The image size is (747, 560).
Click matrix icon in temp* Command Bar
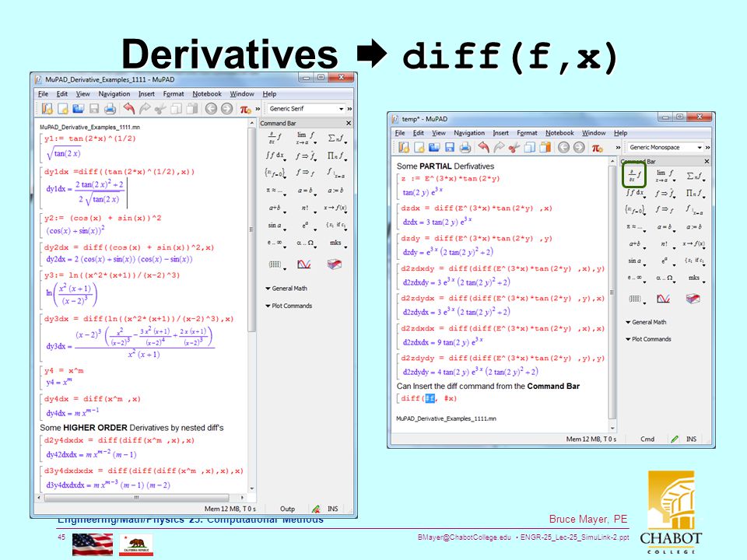pos(636,299)
